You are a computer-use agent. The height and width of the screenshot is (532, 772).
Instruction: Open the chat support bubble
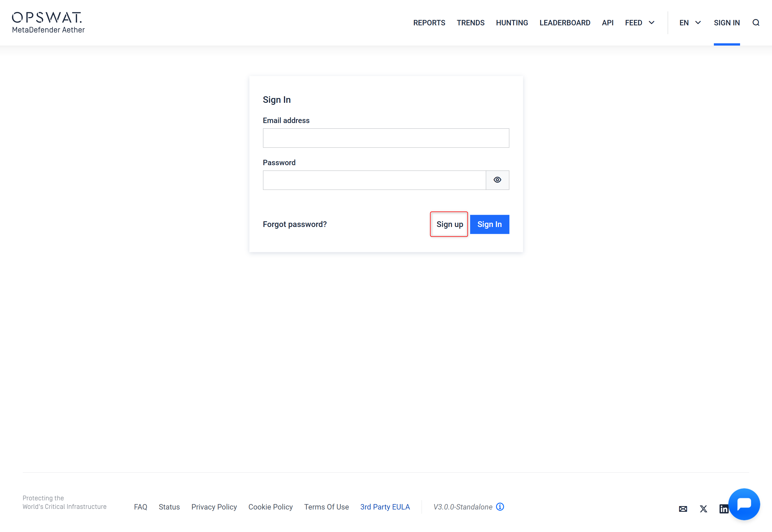(x=744, y=504)
